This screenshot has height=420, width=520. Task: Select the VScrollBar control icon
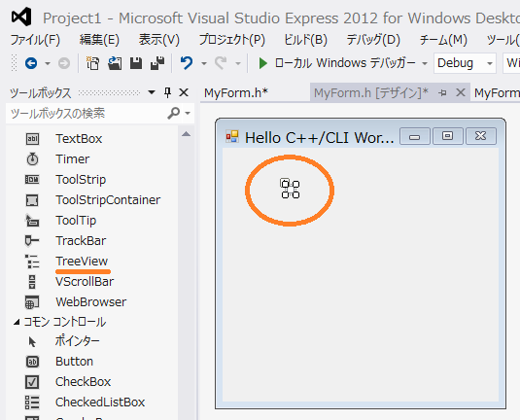tap(32, 282)
